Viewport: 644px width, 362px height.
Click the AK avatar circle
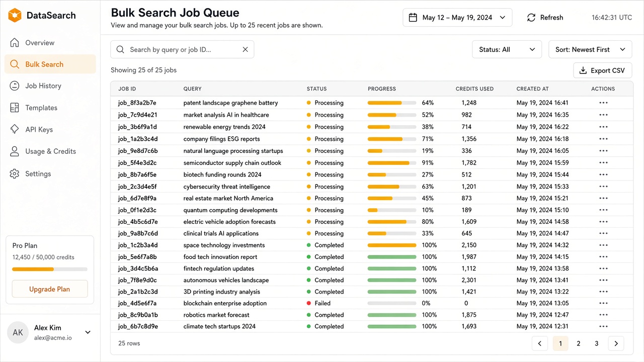pyautogui.click(x=18, y=332)
